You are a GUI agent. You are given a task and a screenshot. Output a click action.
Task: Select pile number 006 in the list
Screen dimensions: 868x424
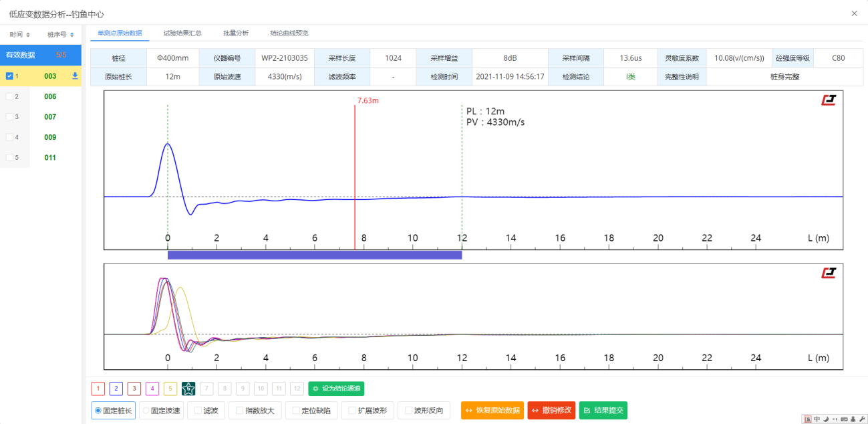50,96
